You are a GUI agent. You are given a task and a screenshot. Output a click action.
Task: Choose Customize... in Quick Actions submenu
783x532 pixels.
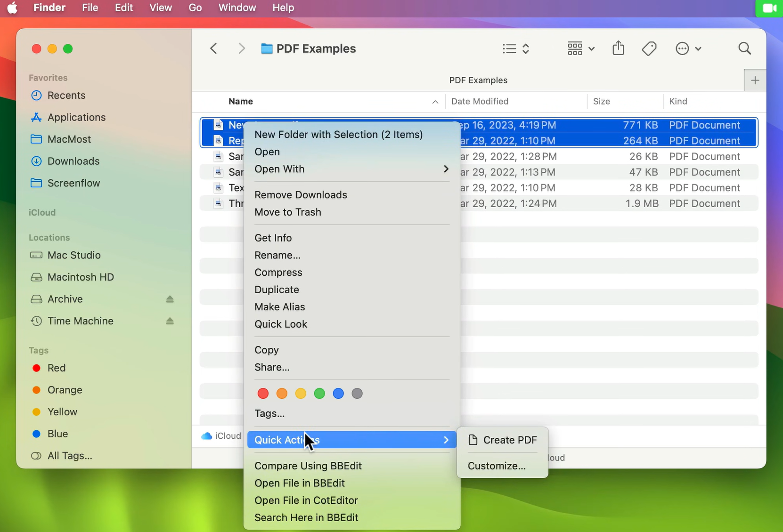coord(502,466)
